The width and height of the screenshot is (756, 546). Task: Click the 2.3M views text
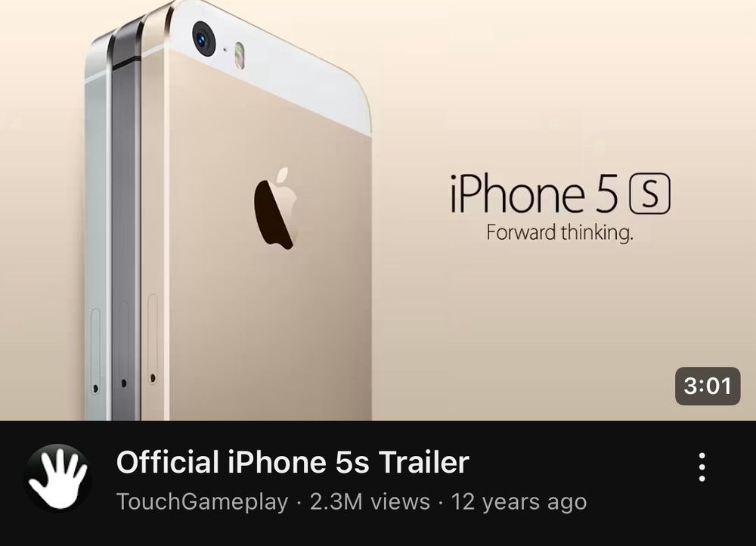pos(370,501)
